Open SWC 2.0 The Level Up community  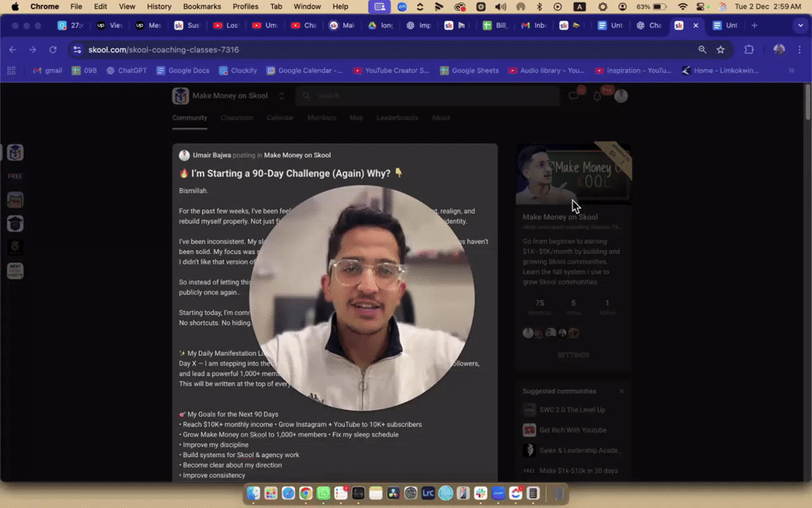(x=572, y=410)
